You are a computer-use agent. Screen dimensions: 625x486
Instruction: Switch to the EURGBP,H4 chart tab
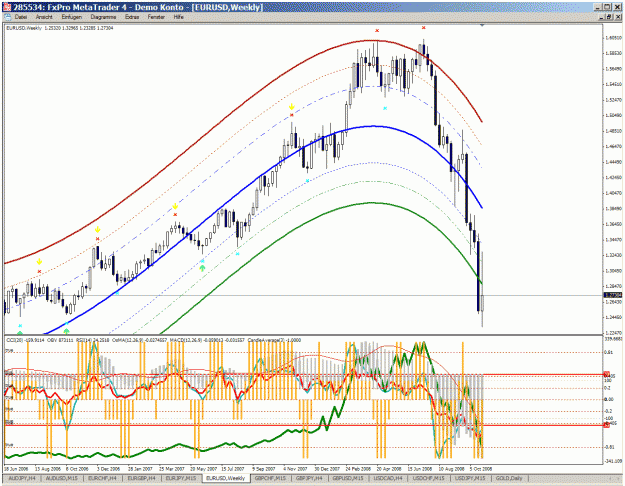(x=142, y=478)
